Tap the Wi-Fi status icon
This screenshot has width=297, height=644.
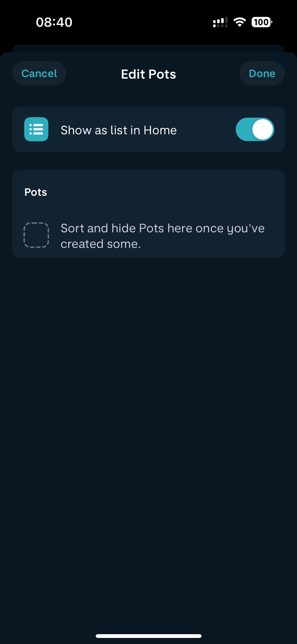[240, 22]
